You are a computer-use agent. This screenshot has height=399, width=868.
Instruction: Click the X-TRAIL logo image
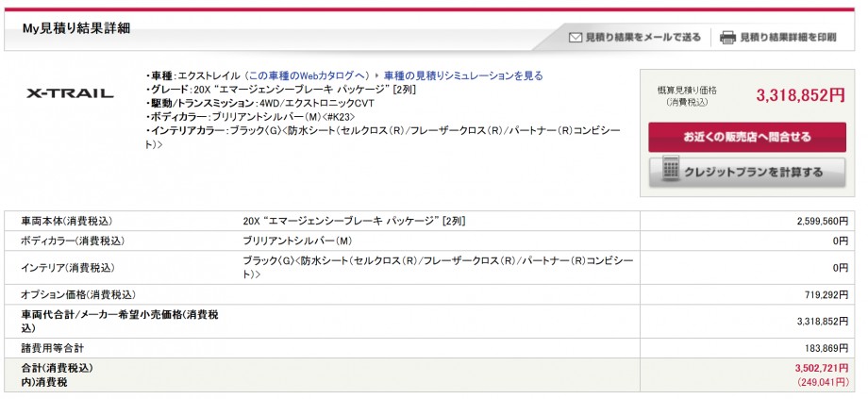click(x=70, y=93)
